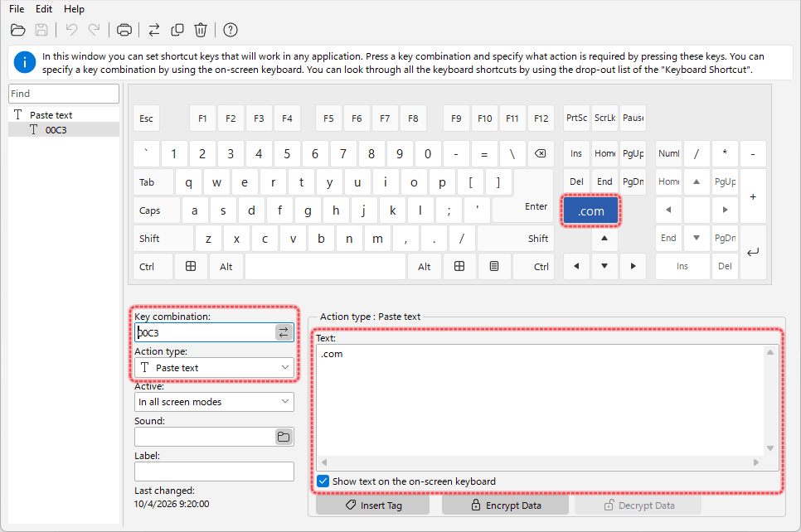Click the Save toolbar icon
This screenshot has height=532, width=801.
(41, 30)
